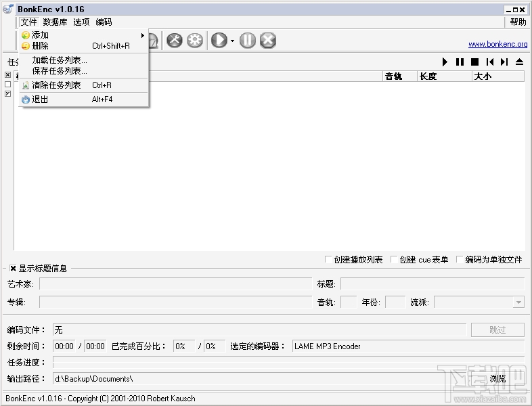Image resolution: width=532 pixels, height=406 pixels.
Task: Expand the start encoding dropdown arrow
Action: 232,41
